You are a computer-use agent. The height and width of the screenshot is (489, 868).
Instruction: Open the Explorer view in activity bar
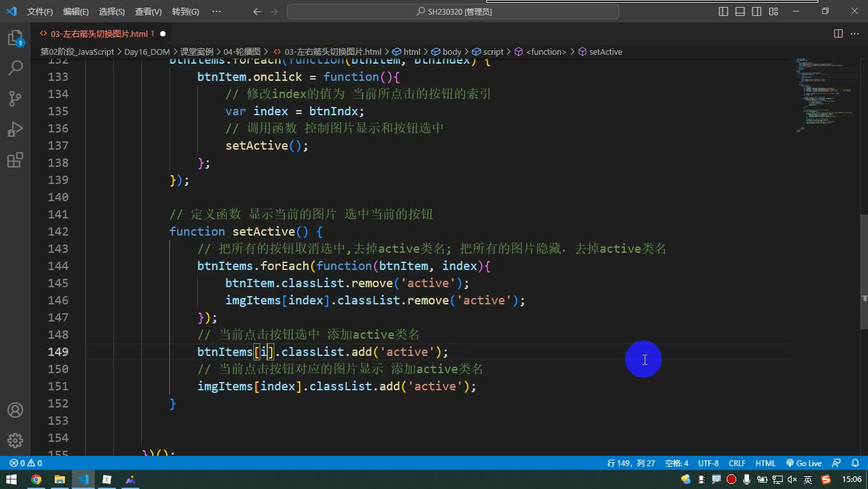point(15,38)
